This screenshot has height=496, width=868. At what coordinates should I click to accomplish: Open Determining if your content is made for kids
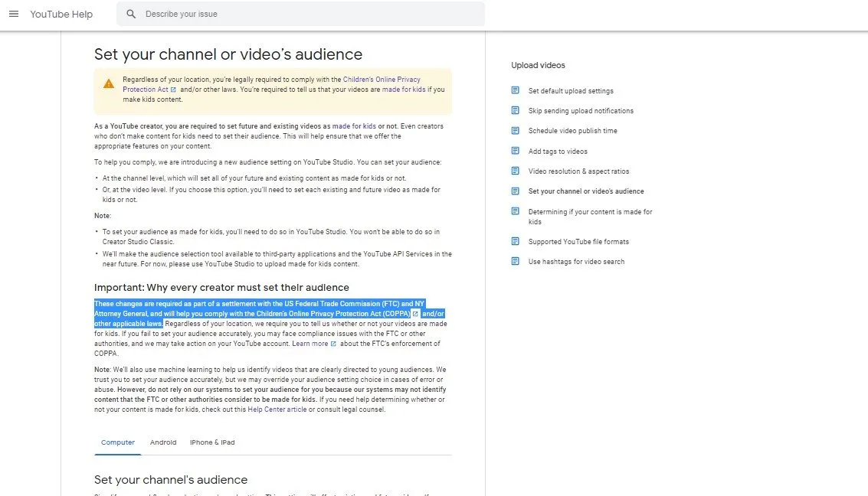pyautogui.click(x=590, y=217)
